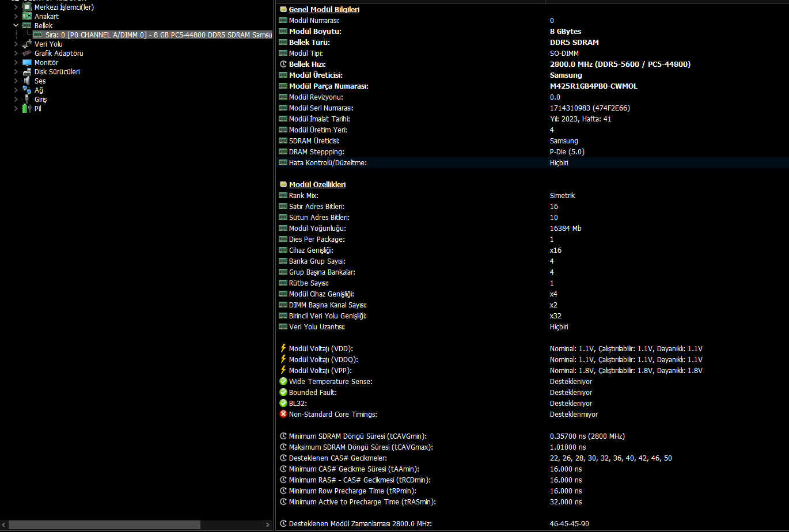The image size is (789, 532).
Task: Click the Genel Modül Bilgileri heading text
Action: (324, 10)
